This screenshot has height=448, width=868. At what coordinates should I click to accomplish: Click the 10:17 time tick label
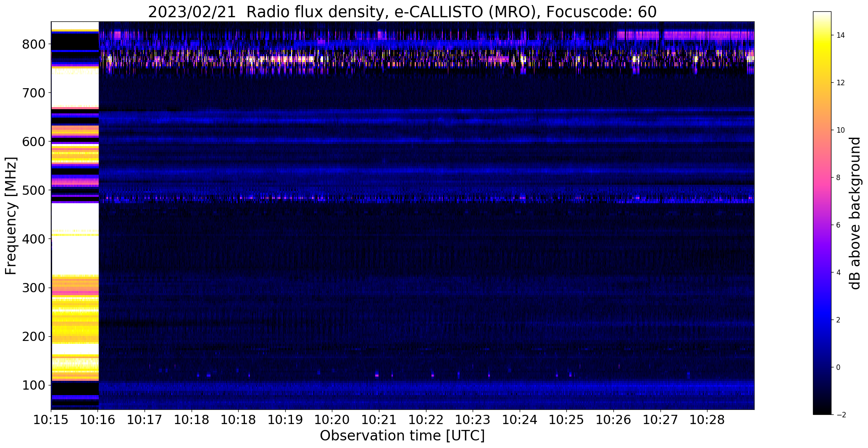(x=145, y=420)
